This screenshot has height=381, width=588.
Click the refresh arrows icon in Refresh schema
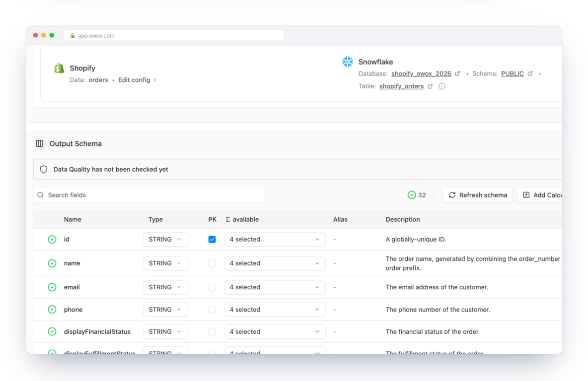[x=452, y=195]
